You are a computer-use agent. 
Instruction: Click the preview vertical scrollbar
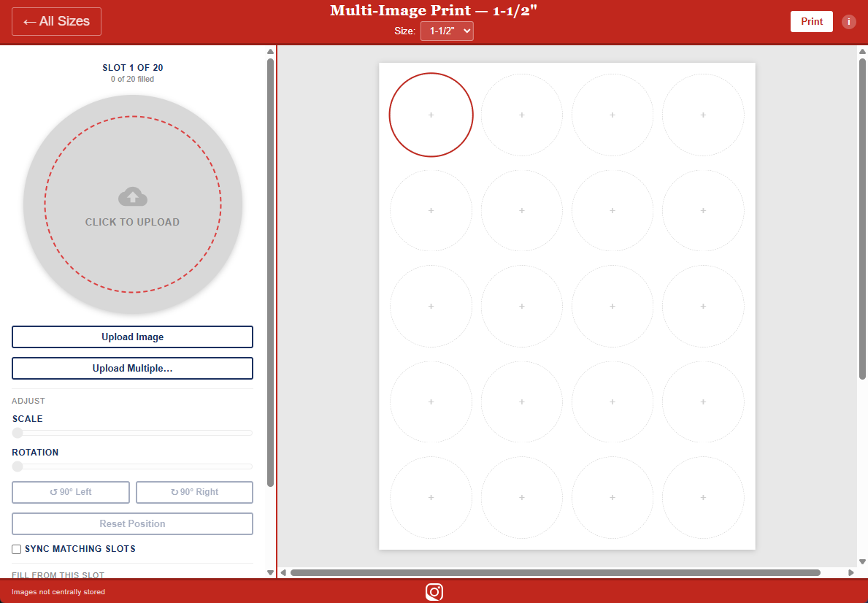pyautogui.click(x=862, y=218)
